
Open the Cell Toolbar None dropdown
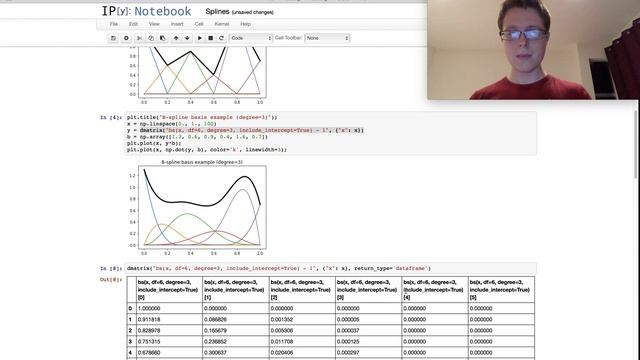click(x=327, y=38)
